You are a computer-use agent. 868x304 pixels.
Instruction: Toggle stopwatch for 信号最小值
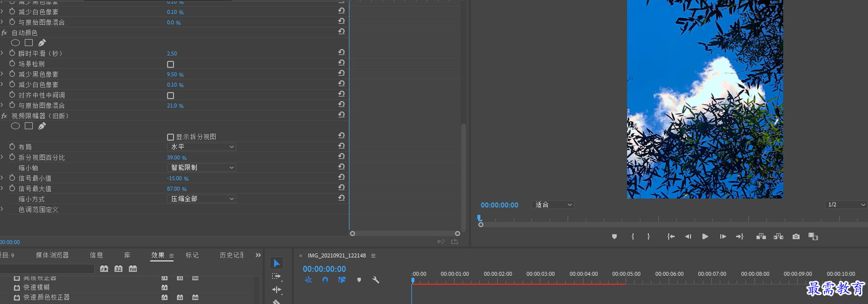click(12, 178)
